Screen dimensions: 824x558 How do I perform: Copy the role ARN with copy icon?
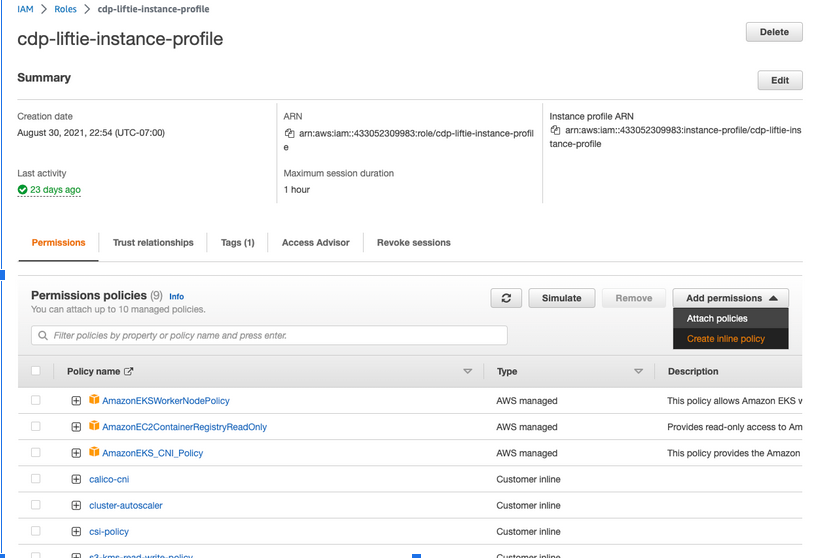click(289, 133)
